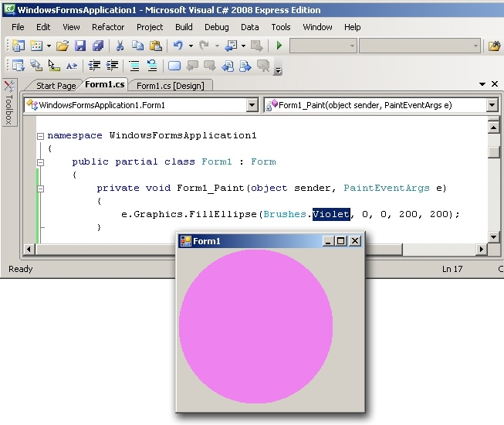Click the Navigate Forward icon
The width and height of the screenshot is (504, 425).
pyautogui.click(x=256, y=46)
